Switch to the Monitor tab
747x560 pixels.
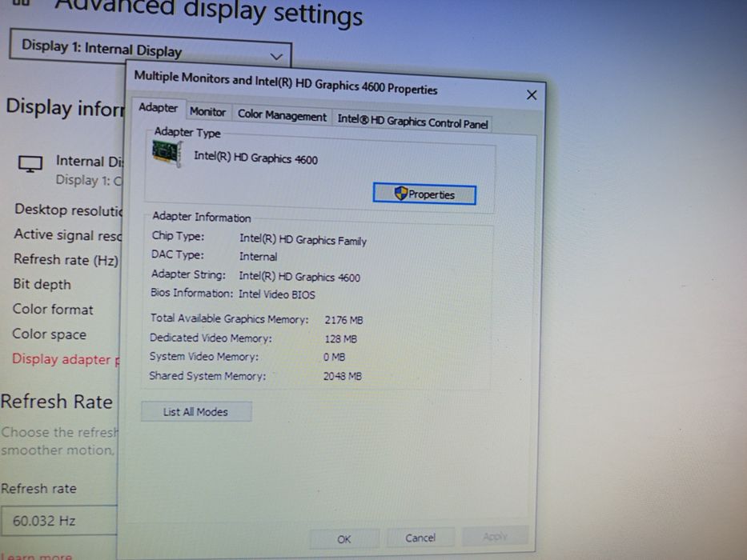[x=207, y=111]
